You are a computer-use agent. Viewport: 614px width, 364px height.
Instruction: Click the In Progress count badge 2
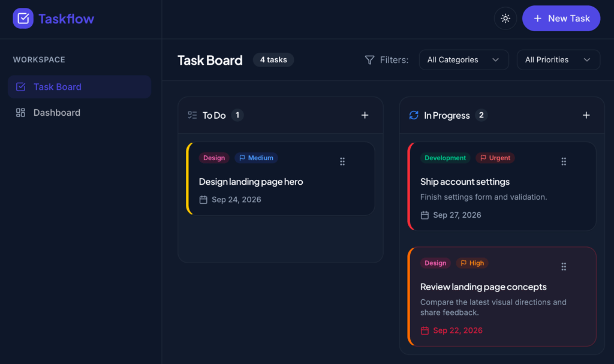point(481,115)
